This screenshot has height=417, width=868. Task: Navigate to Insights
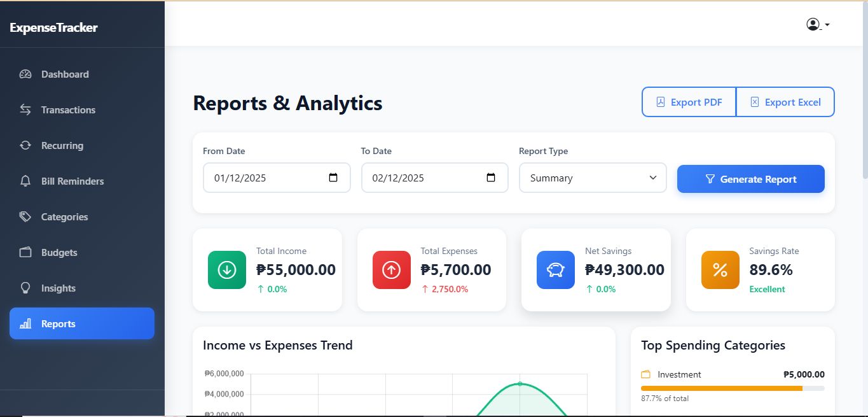[82, 288]
